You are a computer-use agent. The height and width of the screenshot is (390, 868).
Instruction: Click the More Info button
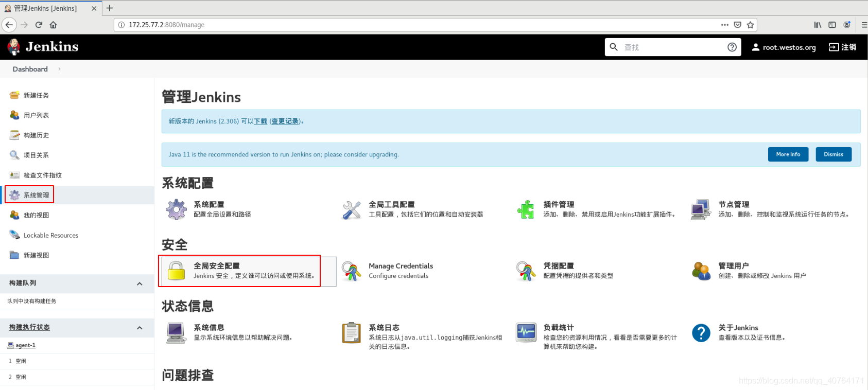coord(788,154)
